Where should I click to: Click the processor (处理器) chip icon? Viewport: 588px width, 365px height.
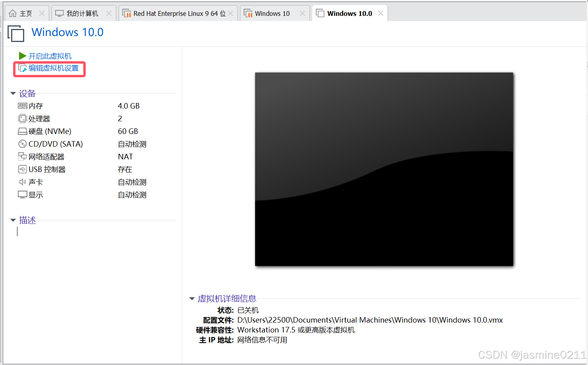pos(22,118)
